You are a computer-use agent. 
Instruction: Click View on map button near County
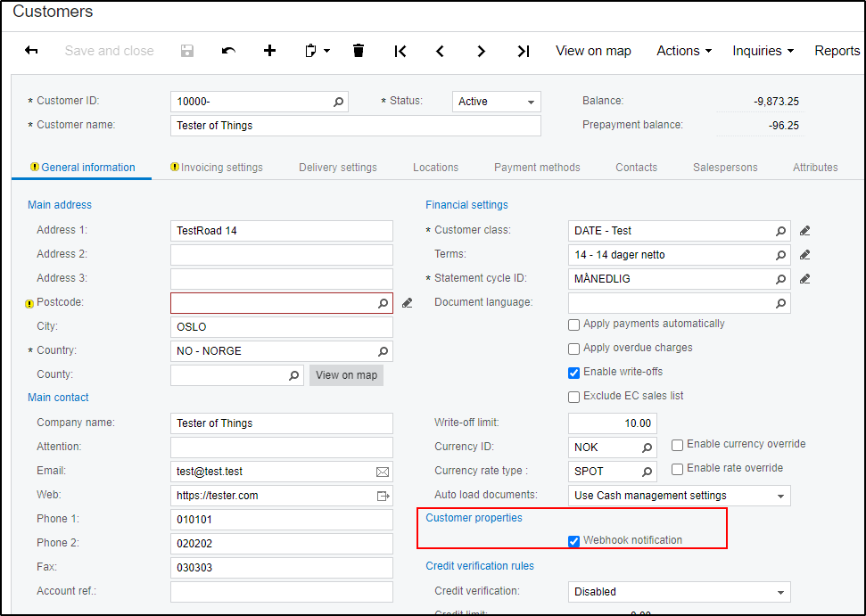pos(346,375)
